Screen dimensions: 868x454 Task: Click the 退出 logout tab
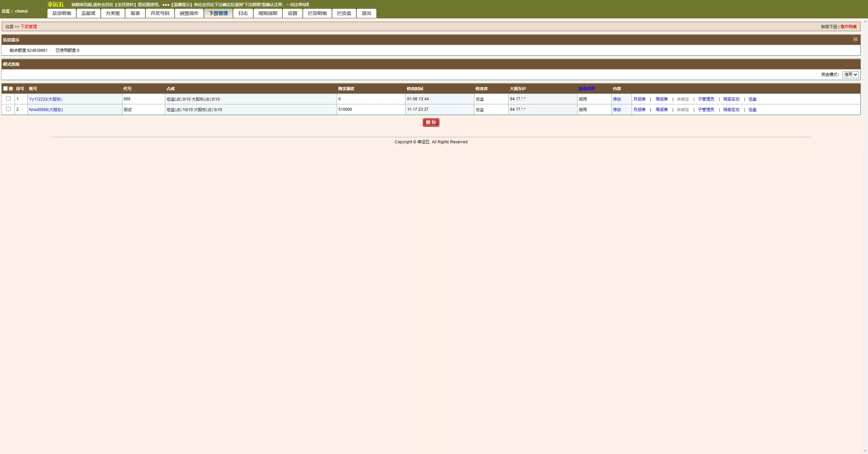pyautogui.click(x=366, y=13)
